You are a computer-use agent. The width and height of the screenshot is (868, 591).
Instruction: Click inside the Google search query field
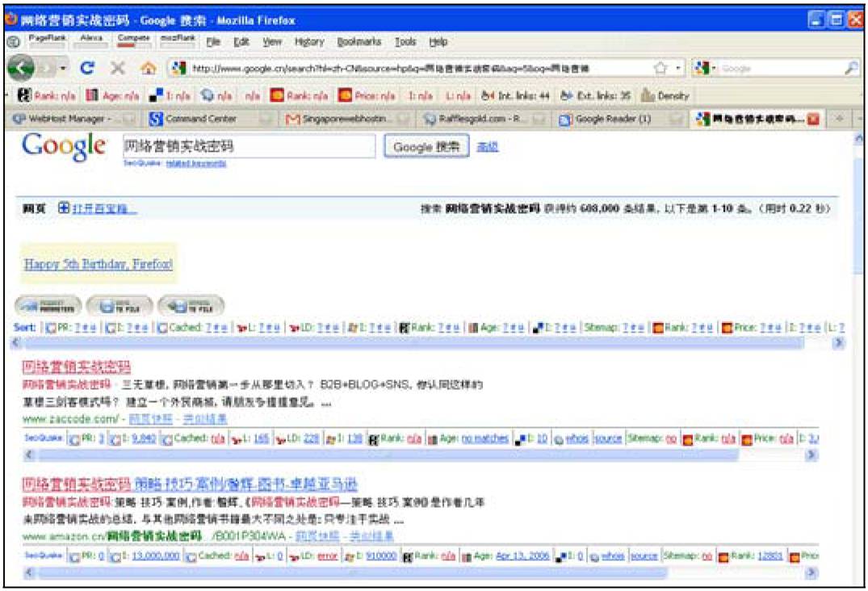[x=249, y=146]
